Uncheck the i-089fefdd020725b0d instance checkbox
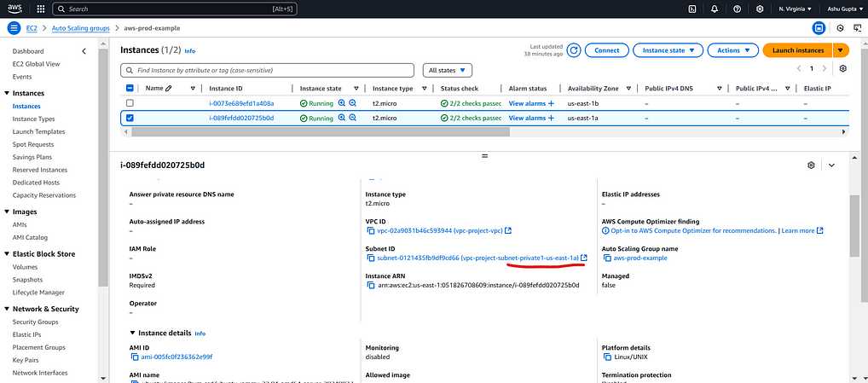 (130, 118)
